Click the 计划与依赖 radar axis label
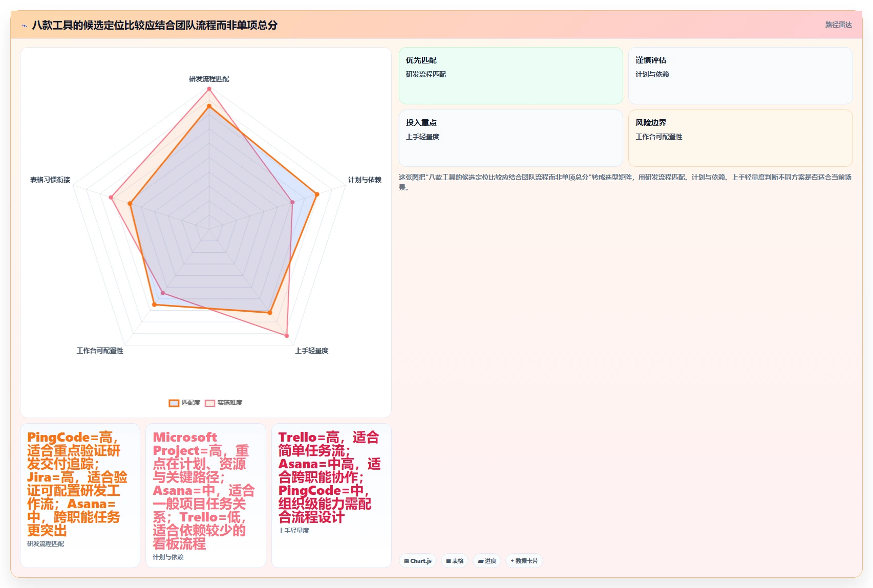 (x=365, y=180)
